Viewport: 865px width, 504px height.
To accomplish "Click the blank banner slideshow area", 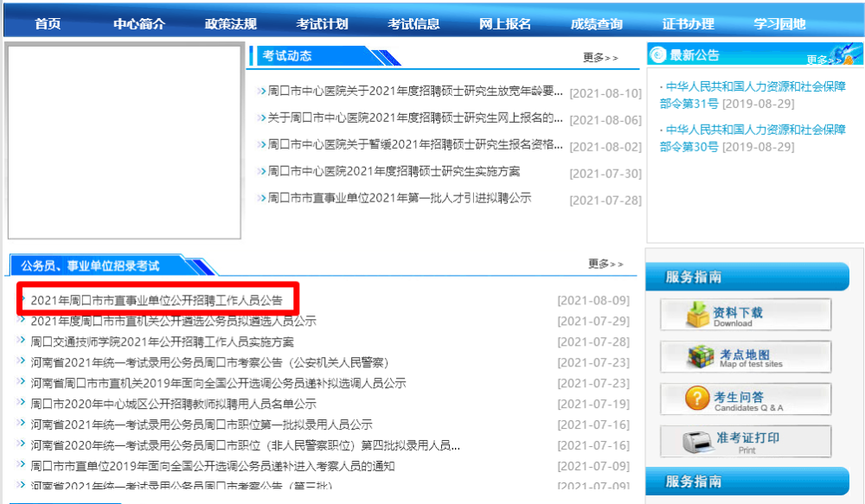I will (x=124, y=142).
